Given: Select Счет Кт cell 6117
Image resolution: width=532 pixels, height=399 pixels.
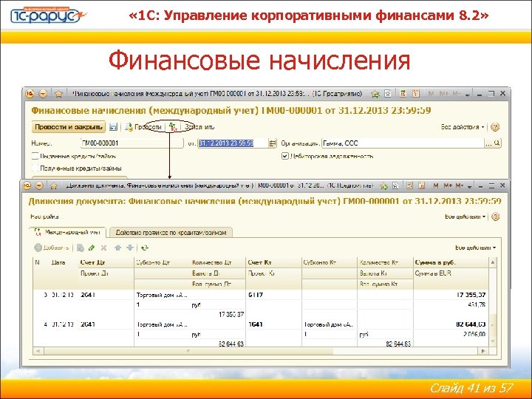Looking at the screenshot, I should [x=274, y=295].
